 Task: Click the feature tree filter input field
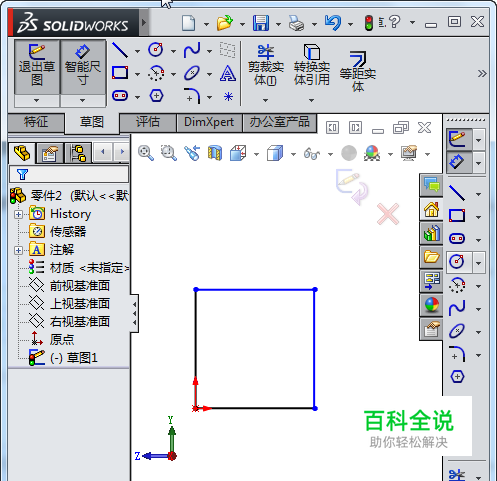coord(69,174)
